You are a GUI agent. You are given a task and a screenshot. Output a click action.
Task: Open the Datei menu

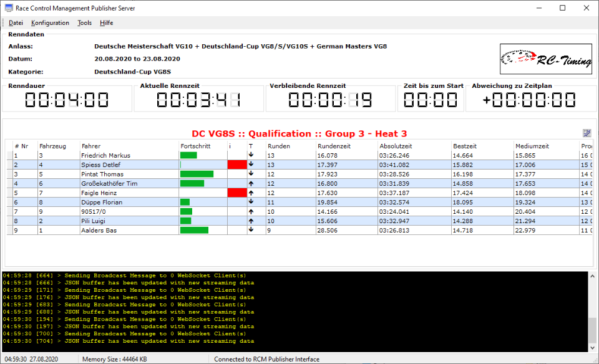16,23
